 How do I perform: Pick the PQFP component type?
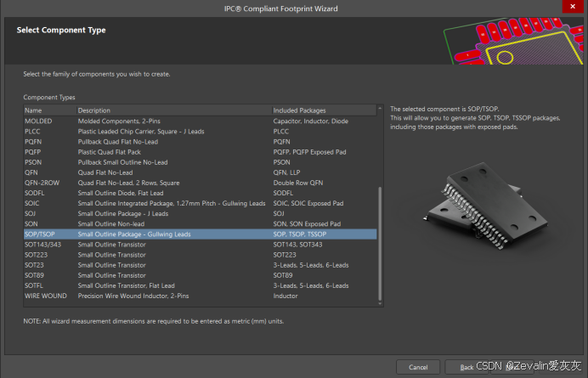(x=201, y=152)
